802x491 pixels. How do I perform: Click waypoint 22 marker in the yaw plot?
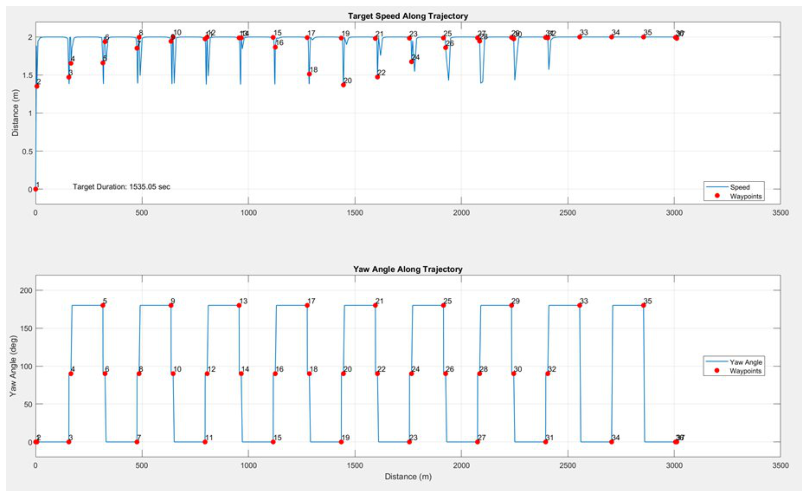point(377,373)
